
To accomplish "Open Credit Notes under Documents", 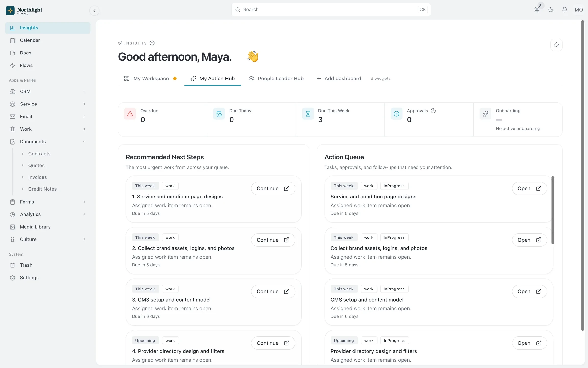I will pos(42,189).
